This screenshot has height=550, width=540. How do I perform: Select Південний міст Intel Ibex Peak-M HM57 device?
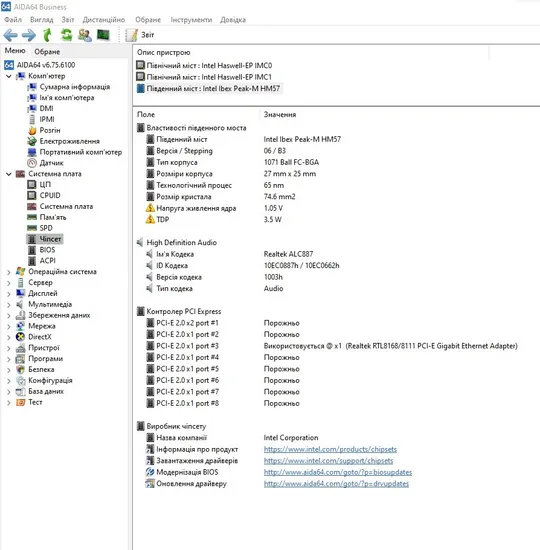tap(208, 88)
